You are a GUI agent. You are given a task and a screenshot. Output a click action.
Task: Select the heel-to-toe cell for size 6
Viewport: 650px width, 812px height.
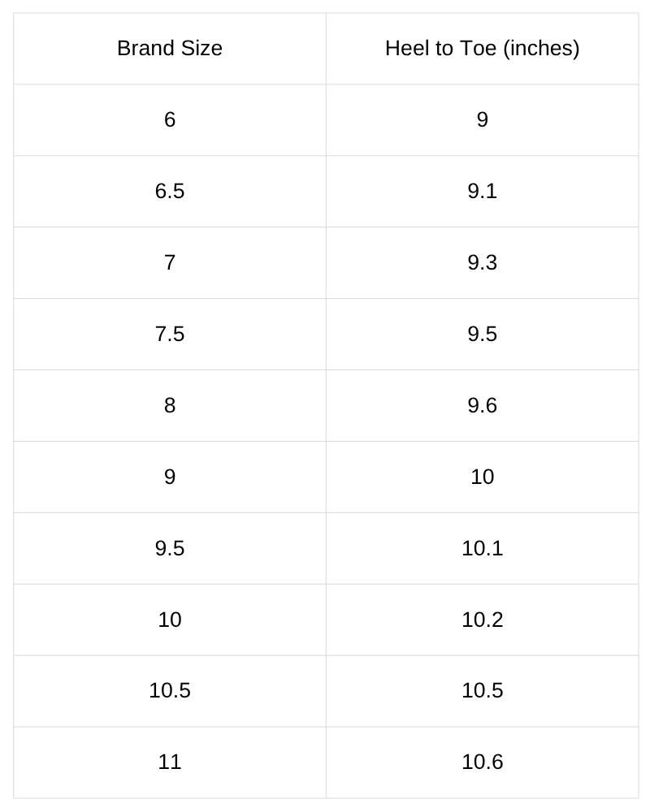pos(482,120)
